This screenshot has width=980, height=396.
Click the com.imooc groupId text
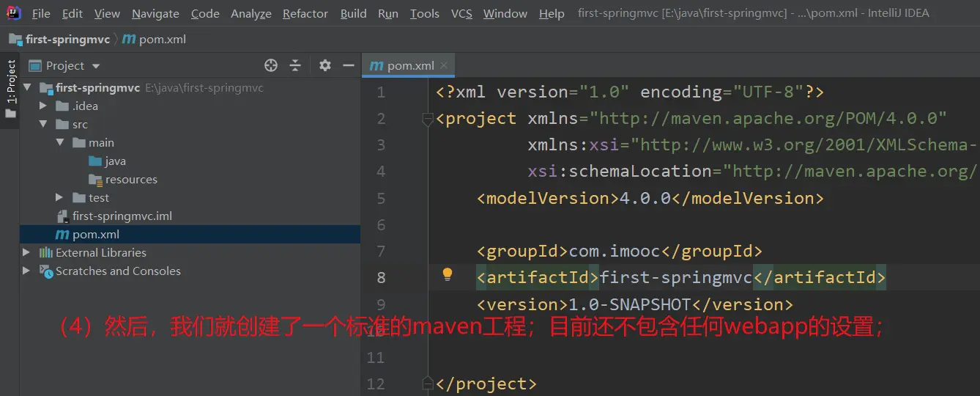pyautogui.click(x=615, y=252)
